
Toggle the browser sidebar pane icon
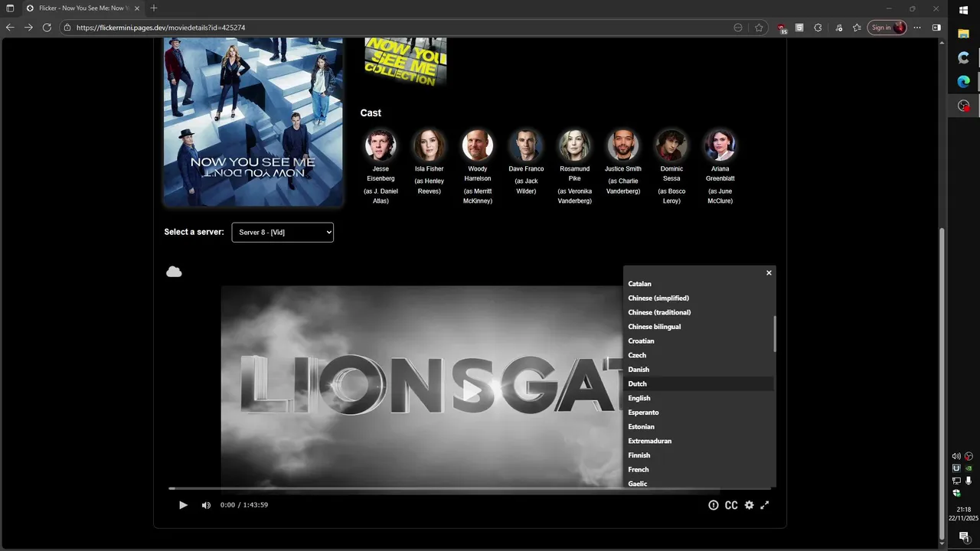pyautogui.click(x=936, y=28)
